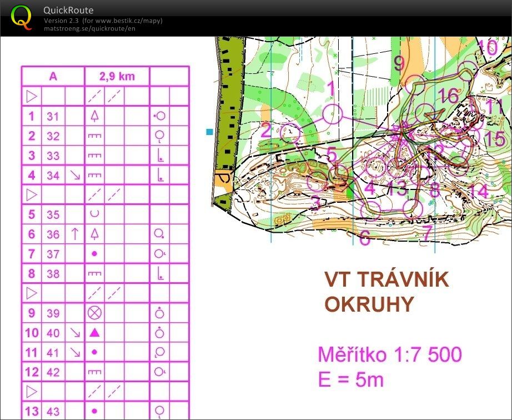Select the cliff symbol in row 12

coord(95,372)
